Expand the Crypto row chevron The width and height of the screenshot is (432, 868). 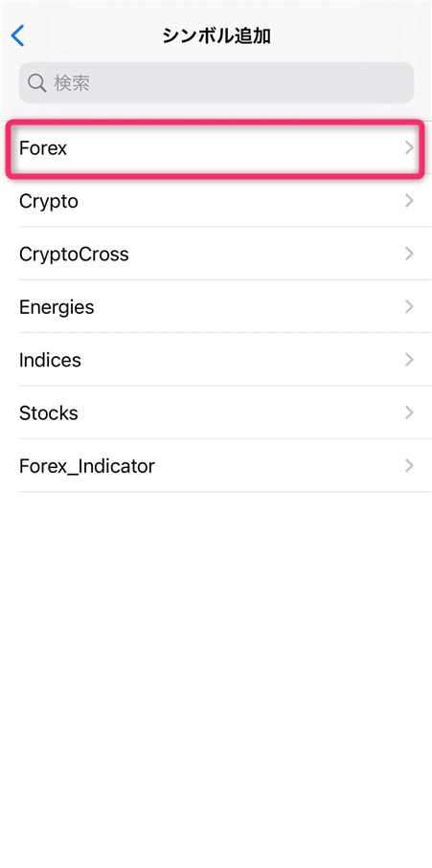pos(409,200)
